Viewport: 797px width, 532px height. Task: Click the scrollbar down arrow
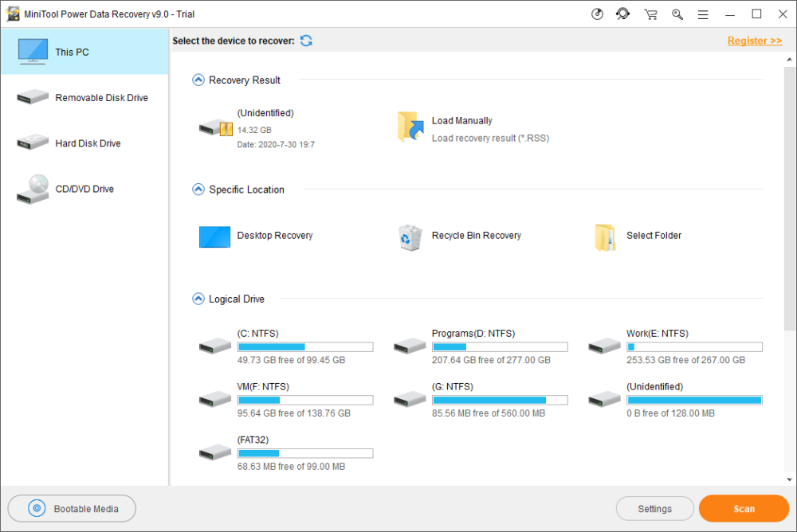pyautogui.click(x=789, y=479)
